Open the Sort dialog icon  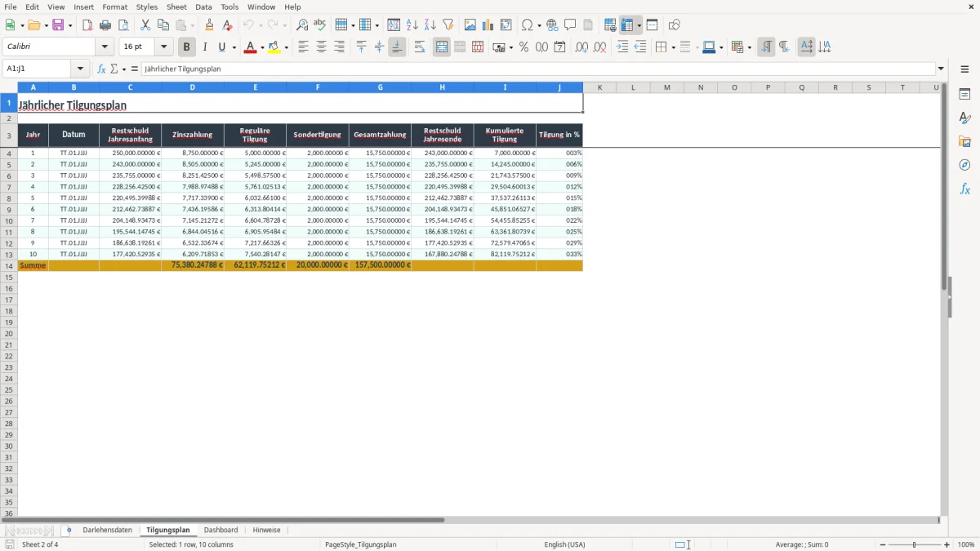pyautogui.click(x=394, y=25)
